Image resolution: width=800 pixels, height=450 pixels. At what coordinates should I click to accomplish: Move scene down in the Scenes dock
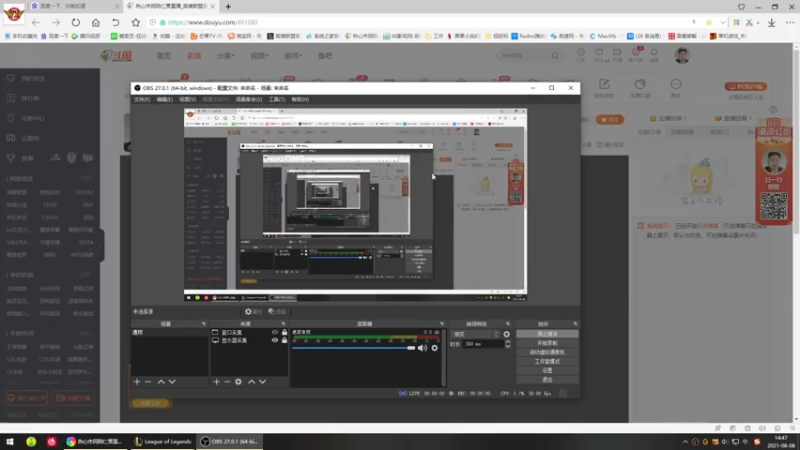coord(172,382)
